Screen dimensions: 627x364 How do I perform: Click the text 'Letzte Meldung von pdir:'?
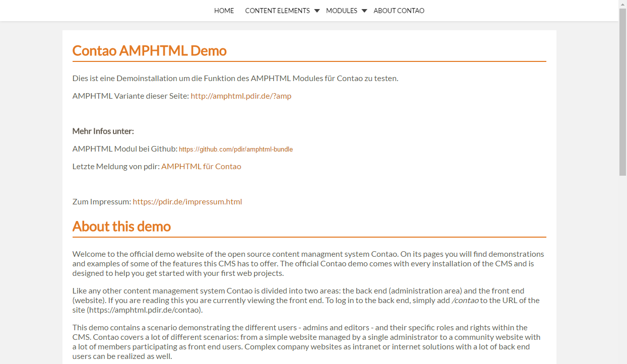click(116, 167)
